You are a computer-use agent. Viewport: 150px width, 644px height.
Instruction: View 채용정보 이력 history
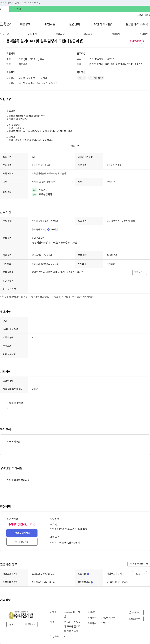pyautogui.click(x=134, y=619)
